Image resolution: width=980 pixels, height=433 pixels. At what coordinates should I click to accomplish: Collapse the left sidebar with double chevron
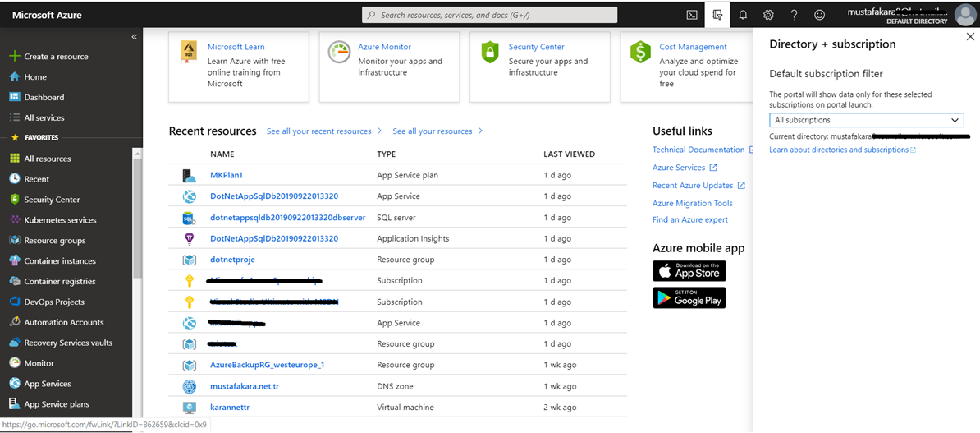(134, 37)
